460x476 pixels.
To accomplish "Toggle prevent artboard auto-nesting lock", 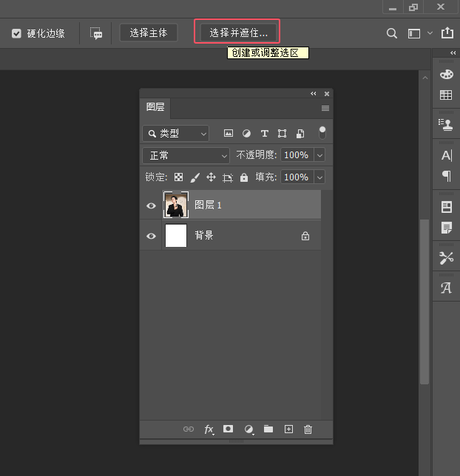I will point(228,177).
